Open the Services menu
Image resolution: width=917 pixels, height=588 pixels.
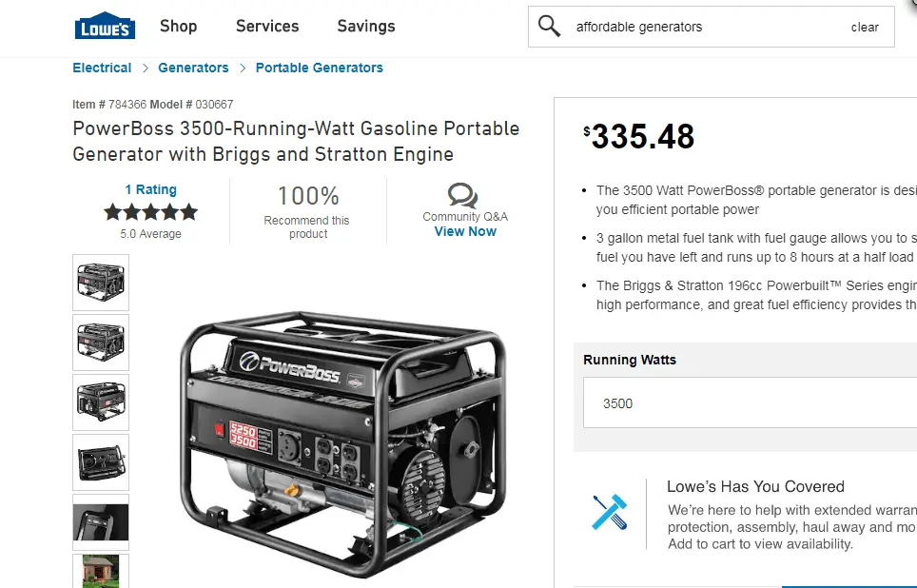[x=266, y=27]
